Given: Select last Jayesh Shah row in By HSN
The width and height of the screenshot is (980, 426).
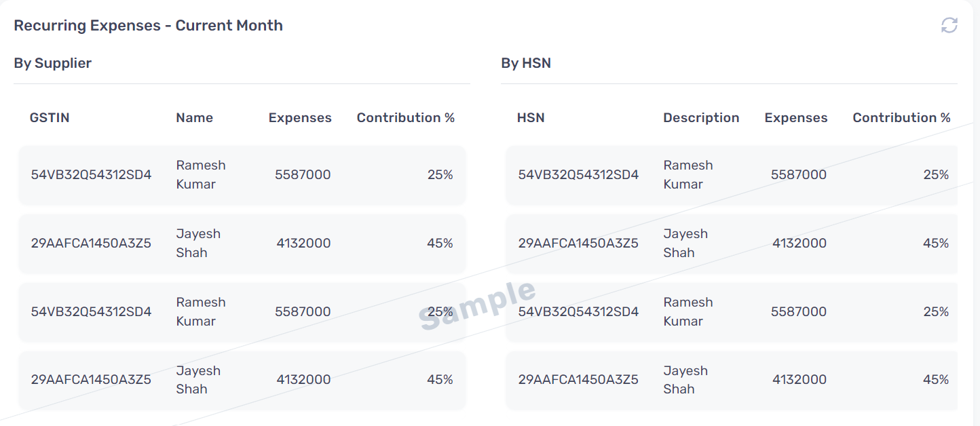Looking at the screenshot, I should [x=732, y=380].
